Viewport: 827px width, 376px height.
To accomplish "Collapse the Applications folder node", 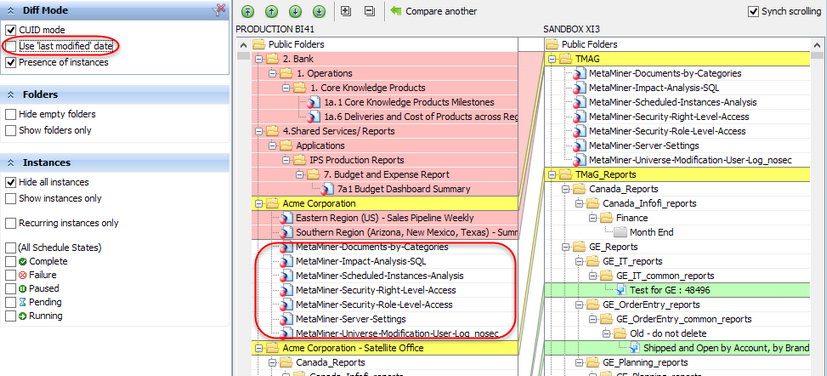I will [272, 146].
